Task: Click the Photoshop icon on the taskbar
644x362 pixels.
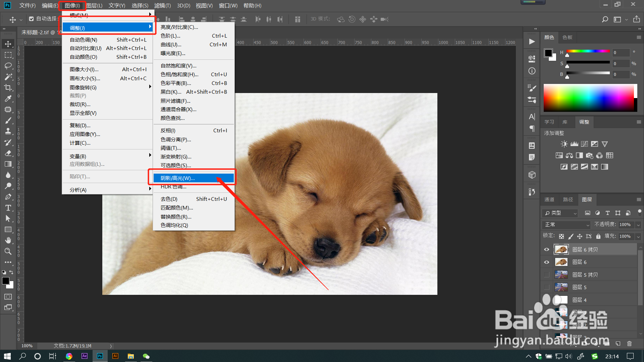Action: click(x=100, y=356)
